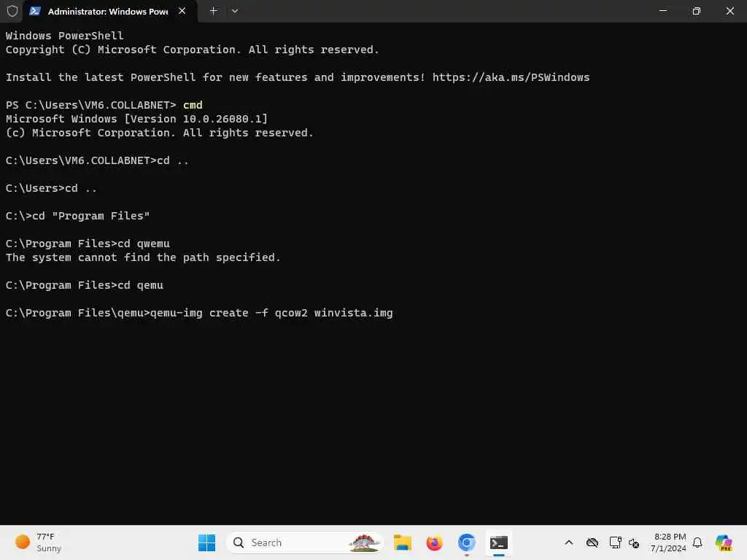Restore down the terminal window
Screen dimensions: 747x560
[x=697, y=10]
